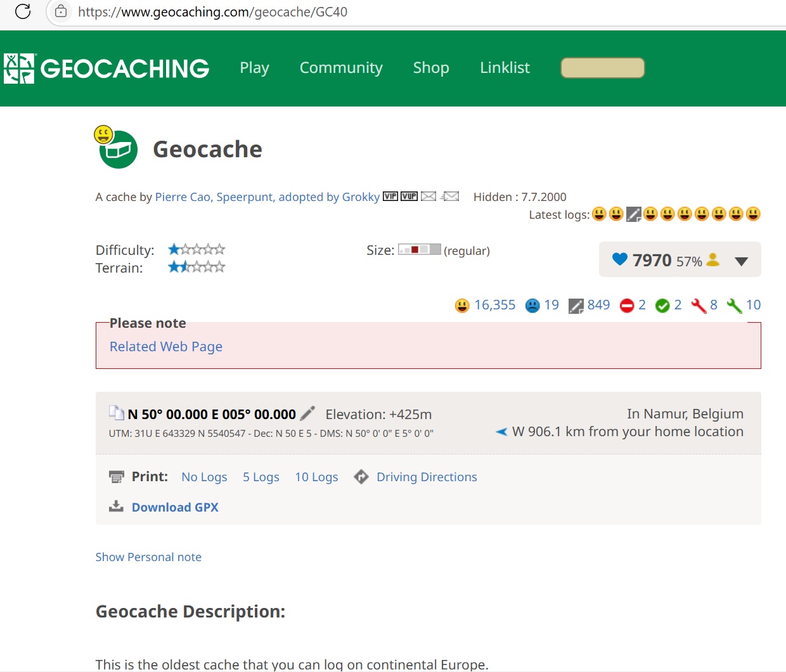The width and height of the screenshot is (786, 672).
Task: Open the Play menu
Action: [x=254, y=68]
